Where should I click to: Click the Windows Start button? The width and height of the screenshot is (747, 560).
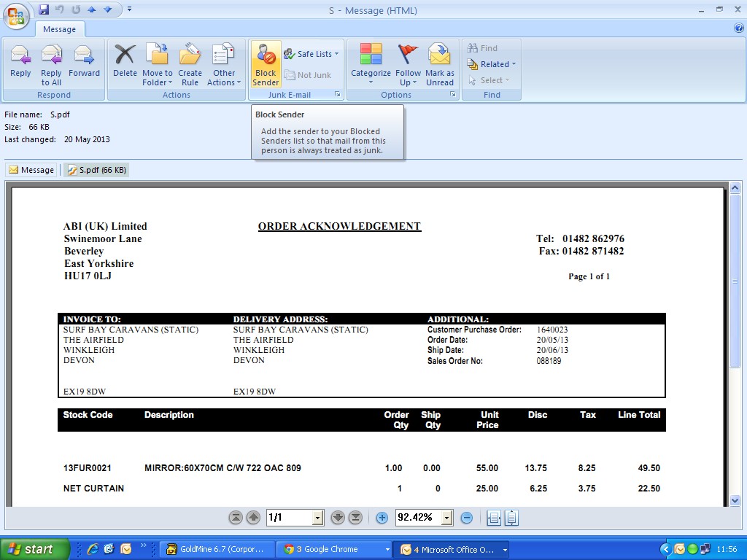pyautogui.click(x=34, y=549)
